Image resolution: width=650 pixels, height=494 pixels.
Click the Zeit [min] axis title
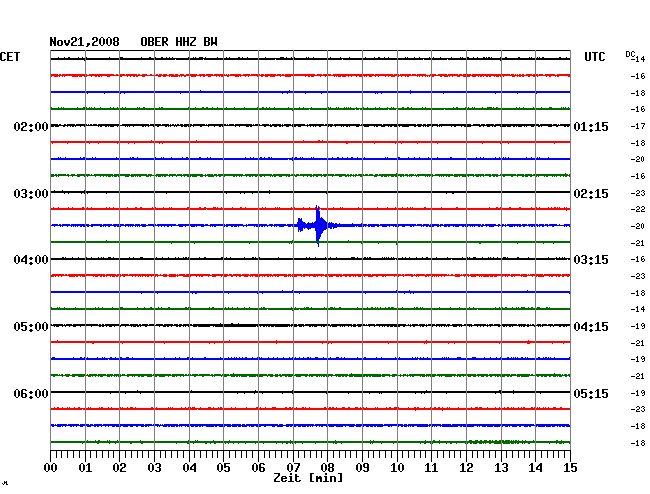308,478
